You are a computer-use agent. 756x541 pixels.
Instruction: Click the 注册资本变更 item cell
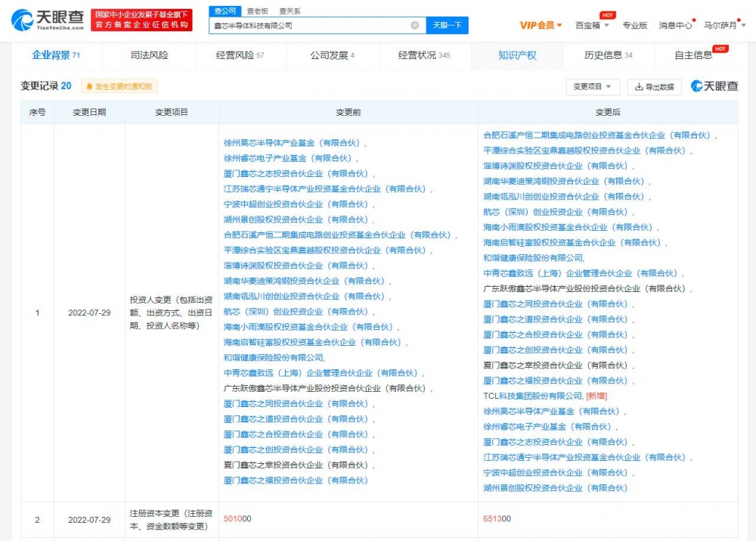pyautogui.click(x=171, y=520)
